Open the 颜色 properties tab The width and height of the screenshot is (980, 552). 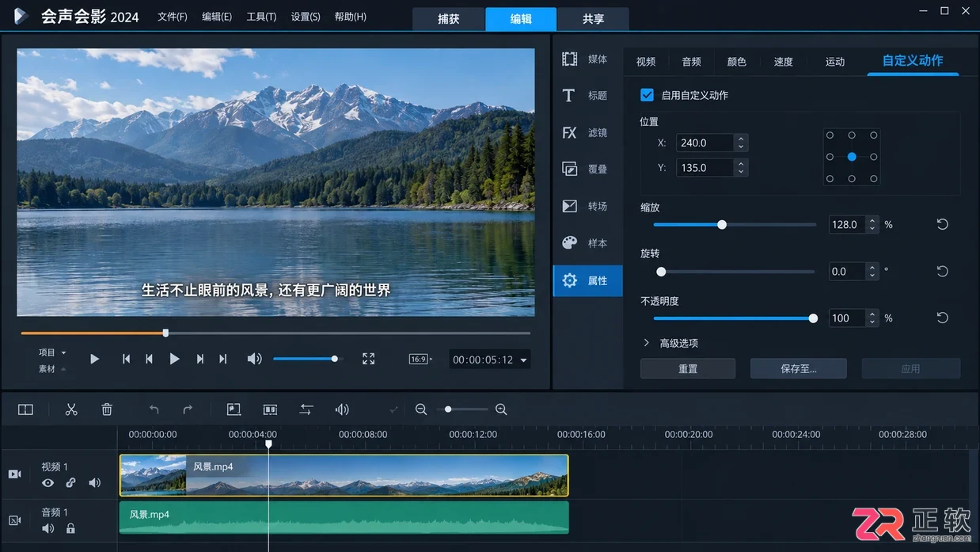click(736, 61)
